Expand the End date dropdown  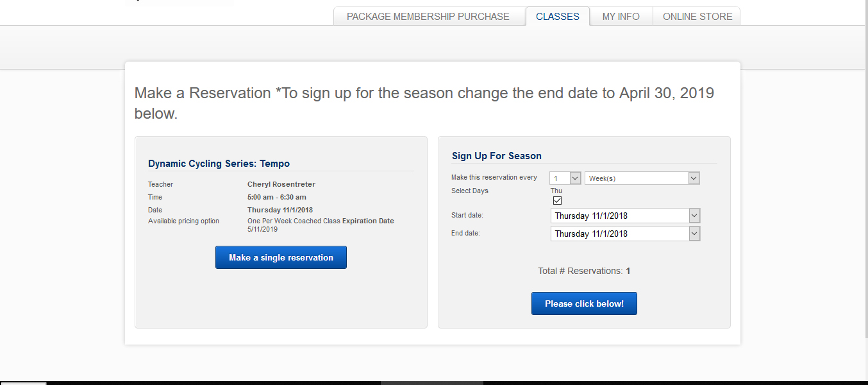click(625, 234)
